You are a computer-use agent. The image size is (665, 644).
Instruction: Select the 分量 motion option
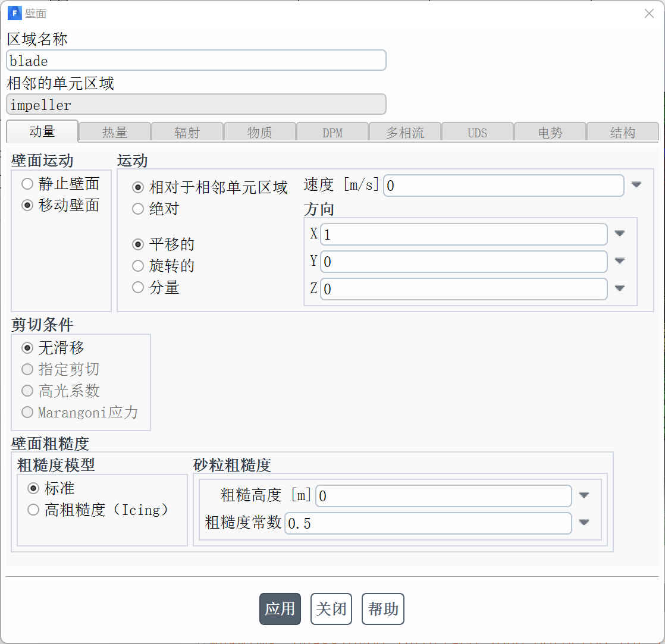click(138, 288)
